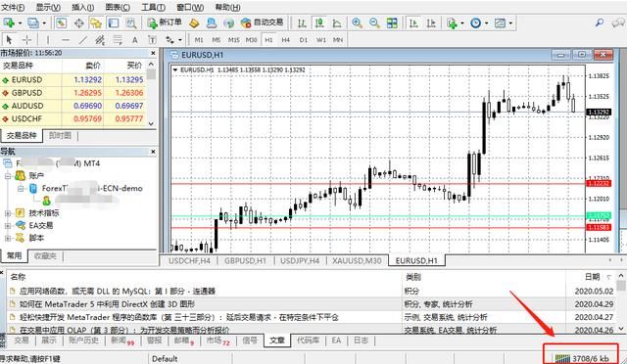This screenshot has width=627, height=364.
Task: Toggle the AutoTrading (自动交易) button
Action: [x=263, y=23]
